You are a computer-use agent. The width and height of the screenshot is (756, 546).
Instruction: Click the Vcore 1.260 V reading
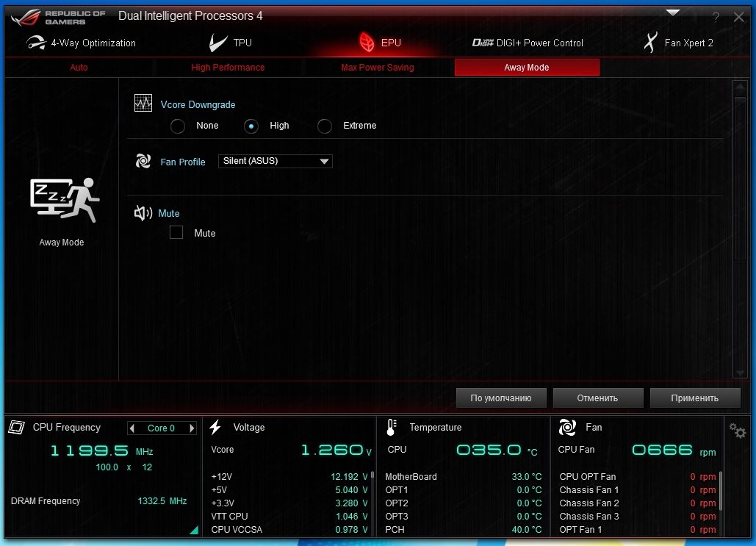coord(336,450)
